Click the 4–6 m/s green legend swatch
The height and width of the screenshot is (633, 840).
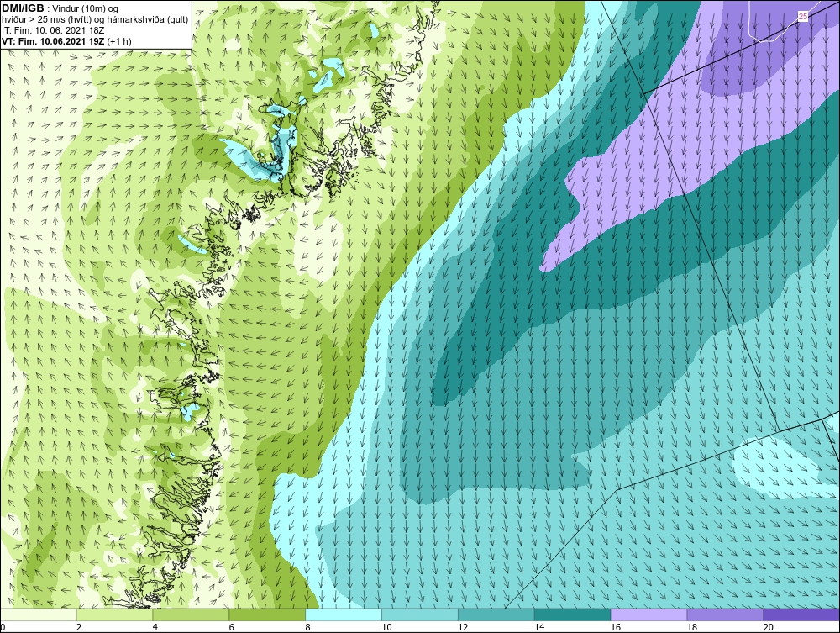(x=191, y=615)
